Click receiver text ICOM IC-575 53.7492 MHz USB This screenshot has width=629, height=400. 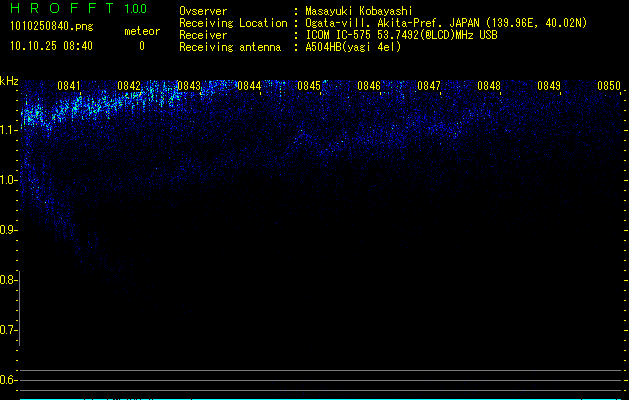coord(402,35)
